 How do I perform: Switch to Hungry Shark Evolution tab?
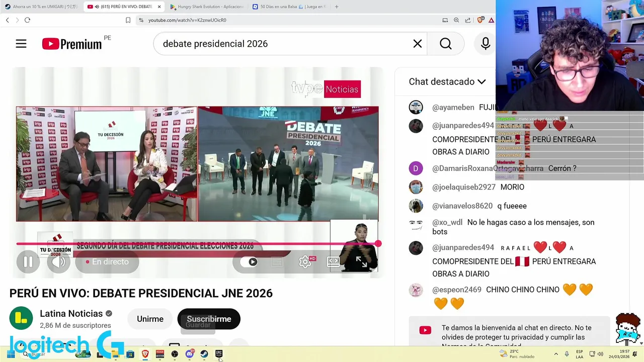pos(206,7)
